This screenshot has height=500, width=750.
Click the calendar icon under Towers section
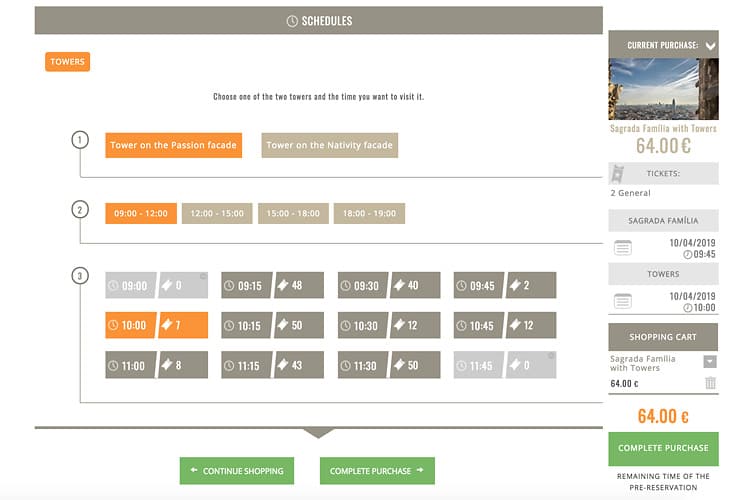(x=622, y=300)
